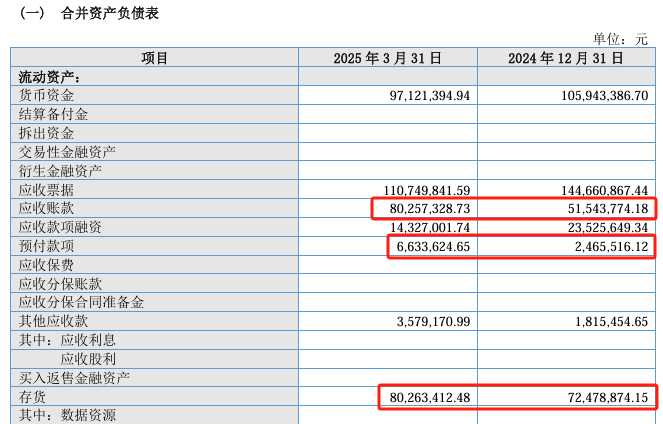663x424 pixels.
Task: Click the 结算备付金 row label
Action: click(x=53, y=114)
